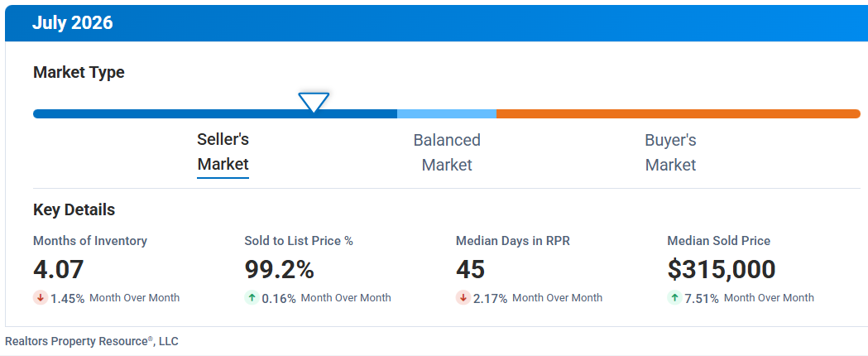
Task: Click the July 2026 header title
Action: 73,23
